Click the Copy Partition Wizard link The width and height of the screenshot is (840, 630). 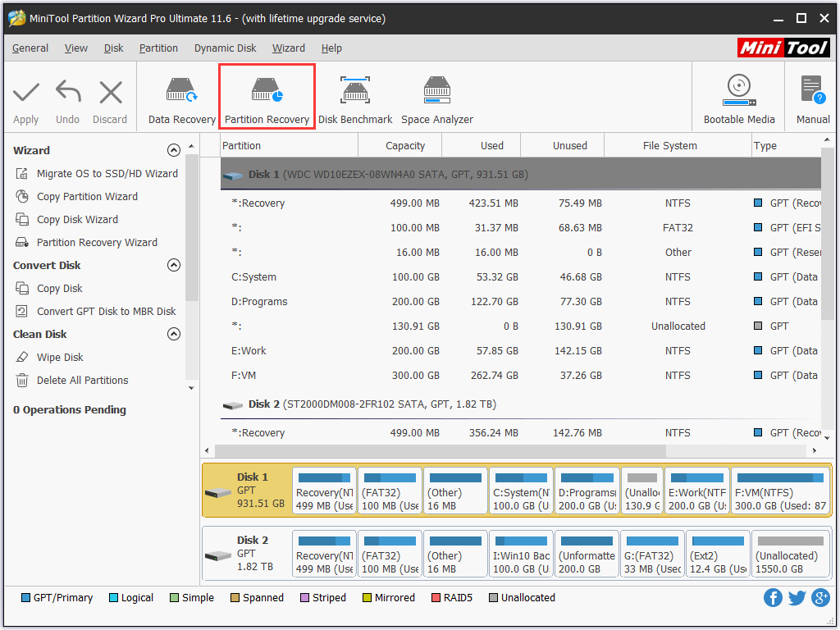tap(87, 197)
